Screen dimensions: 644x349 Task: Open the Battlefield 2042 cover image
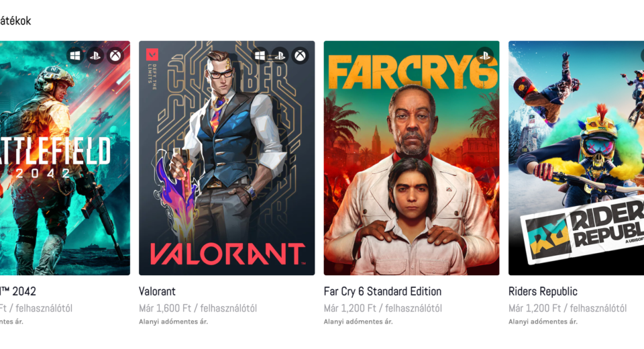(65, 158)
